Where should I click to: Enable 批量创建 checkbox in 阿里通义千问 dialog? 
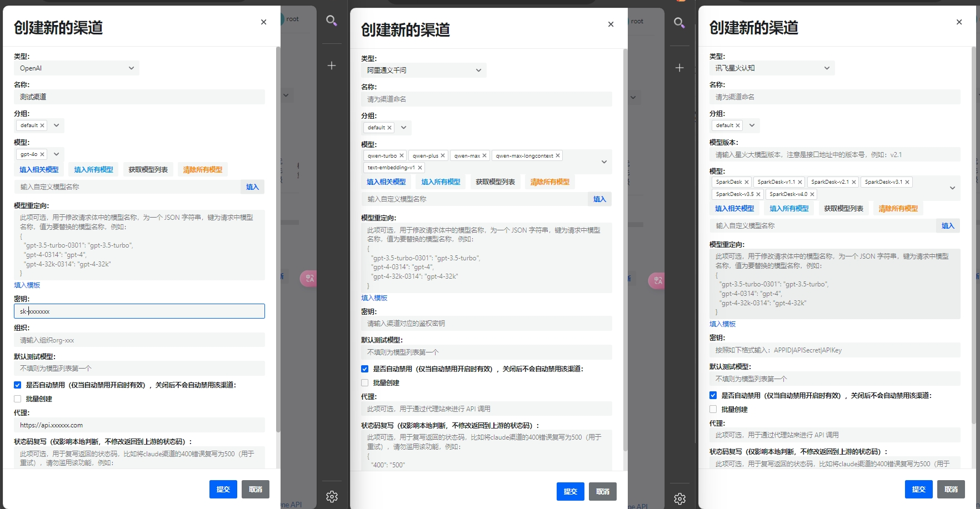[x=365, y=383]
